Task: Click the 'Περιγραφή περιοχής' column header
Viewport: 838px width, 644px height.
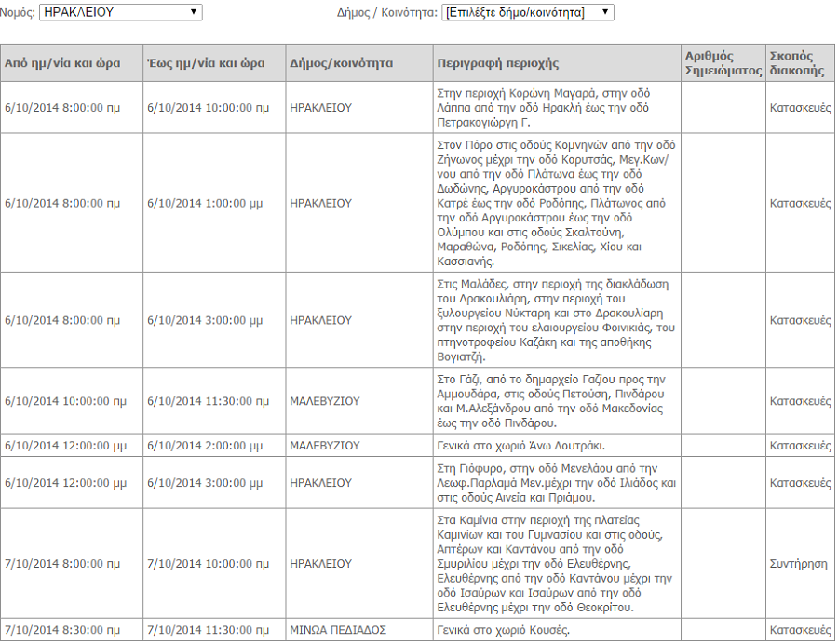Action: [x=498, y=63]
